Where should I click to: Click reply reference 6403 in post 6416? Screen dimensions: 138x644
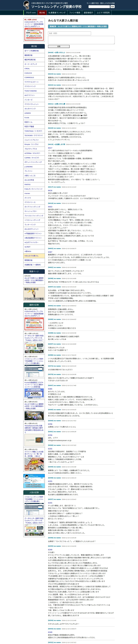pyautogui.click(x=50, y=207)
